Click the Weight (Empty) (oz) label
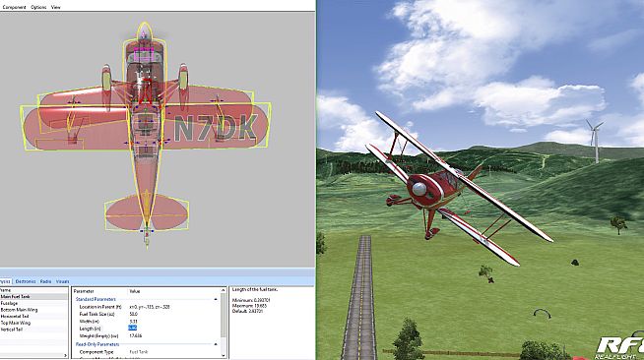The image size is (644, 360). click(98, 335)
